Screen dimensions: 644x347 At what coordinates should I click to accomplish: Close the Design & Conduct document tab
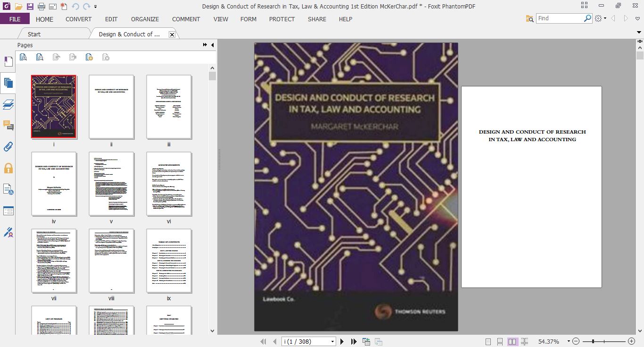(172, 34)
